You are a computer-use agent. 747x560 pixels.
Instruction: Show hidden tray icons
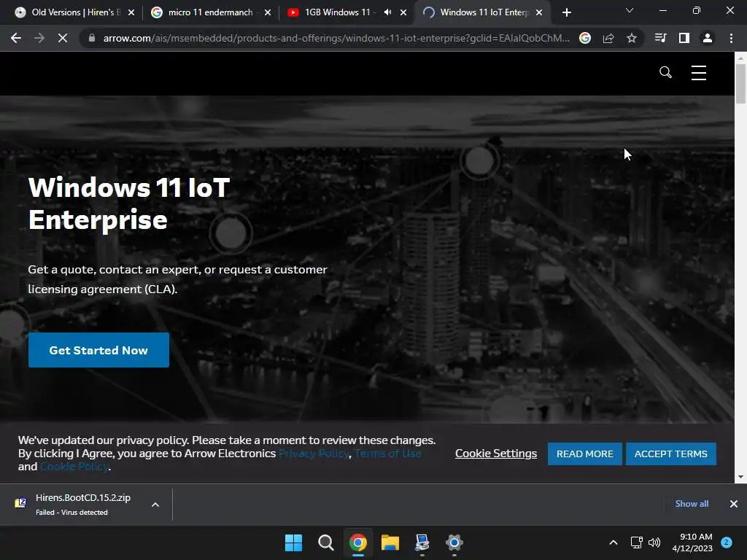pyautogui.click(x=614, y=542)
